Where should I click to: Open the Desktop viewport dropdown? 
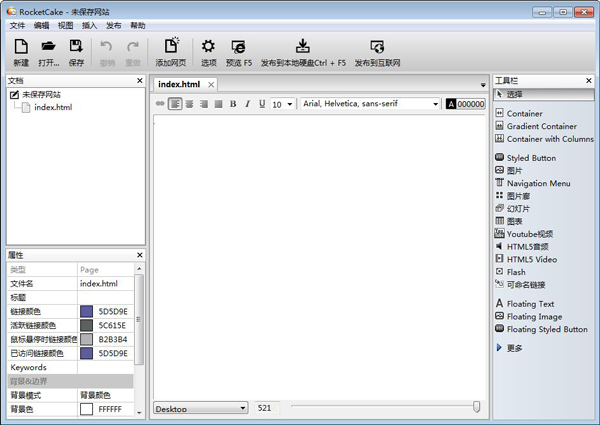[201, 408]
